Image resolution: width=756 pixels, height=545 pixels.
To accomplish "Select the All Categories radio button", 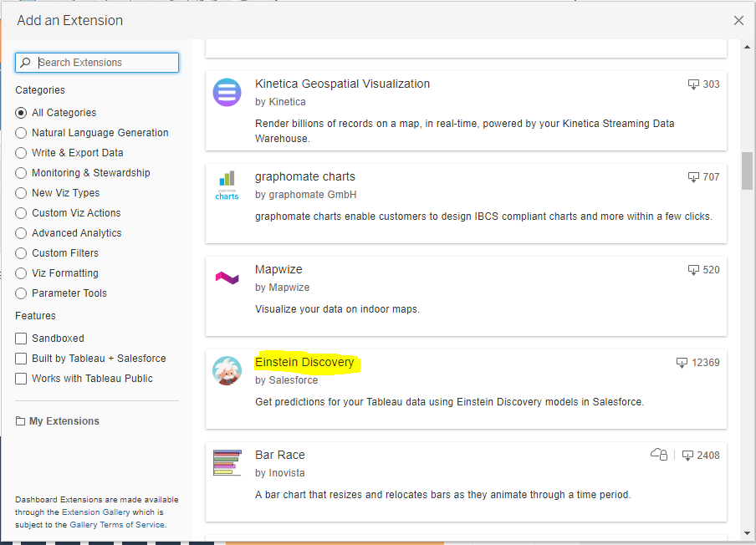I will click(21, 113).
